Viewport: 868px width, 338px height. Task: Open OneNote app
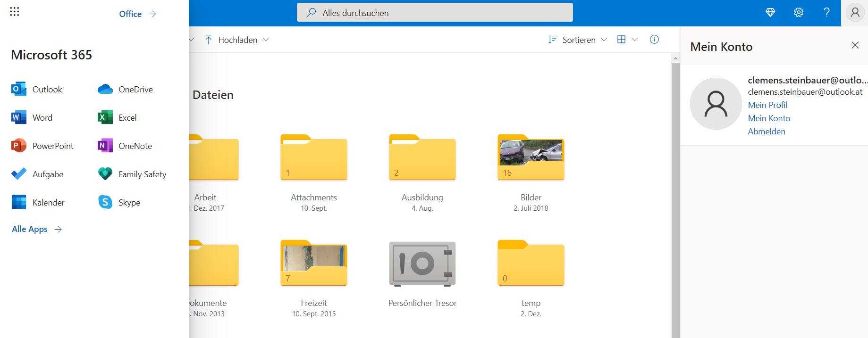[x=125, y=146]
